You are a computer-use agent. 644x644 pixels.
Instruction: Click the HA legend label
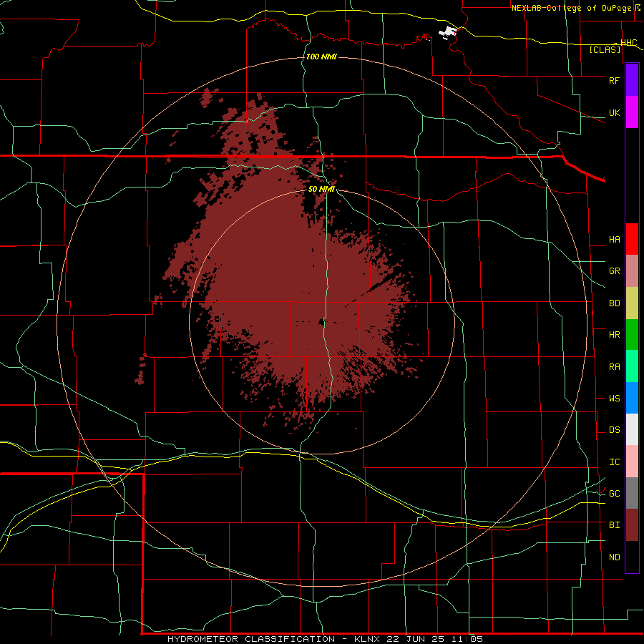click(615, 240)
